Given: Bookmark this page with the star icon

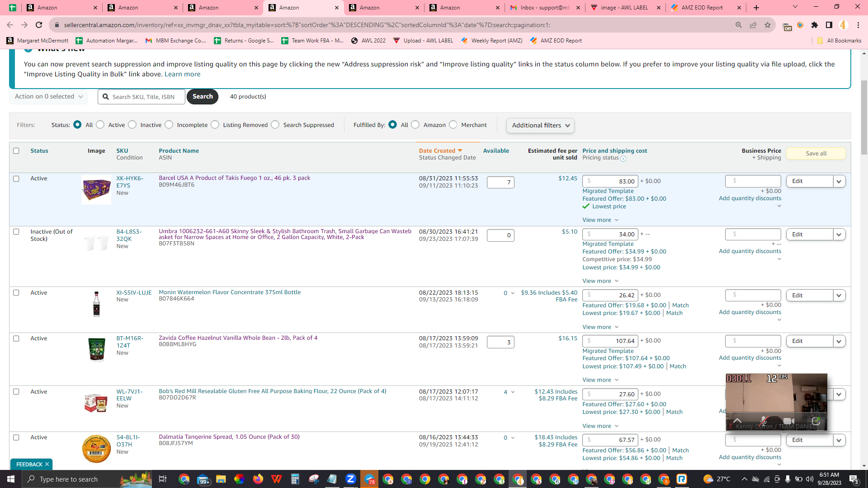Looking at the screenshot, I should pos(768,25).
